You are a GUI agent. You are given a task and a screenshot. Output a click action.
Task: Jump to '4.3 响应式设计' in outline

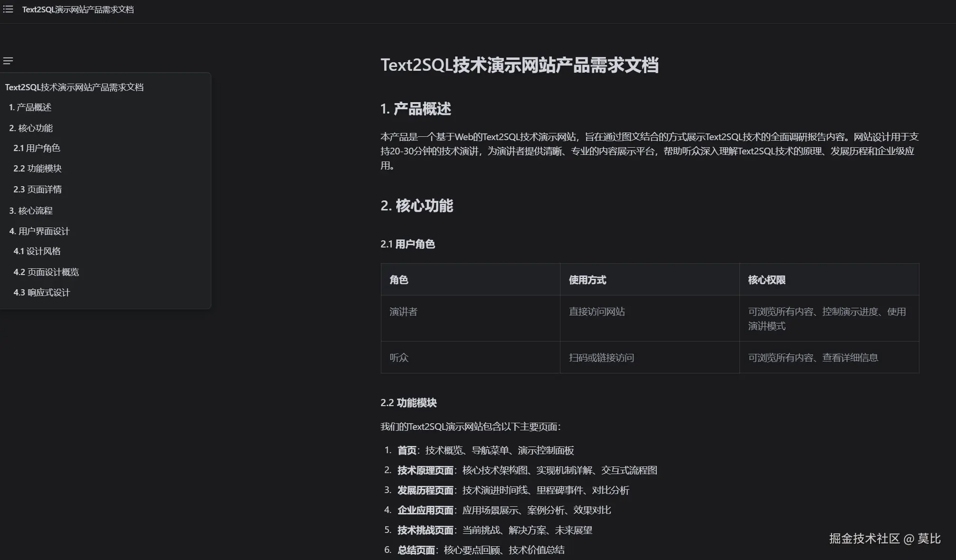pos(42,293)
